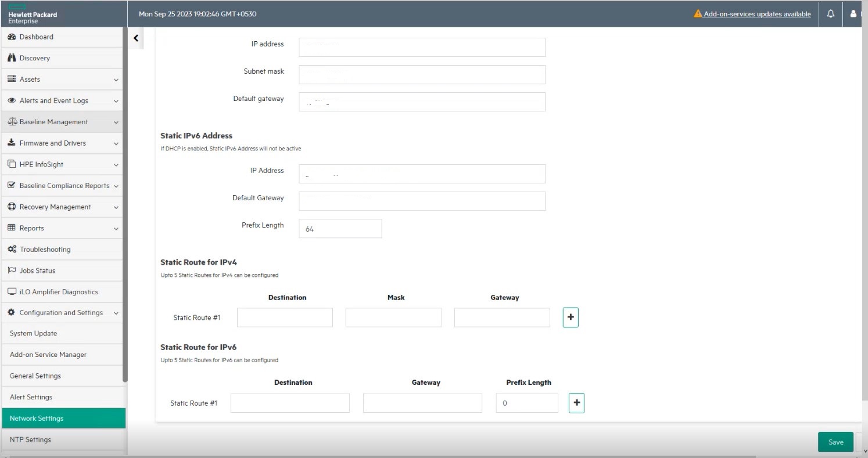Select the Recovery Management sidebar item
Viewport: 868px width, 458px height.
tap(55, 207)
